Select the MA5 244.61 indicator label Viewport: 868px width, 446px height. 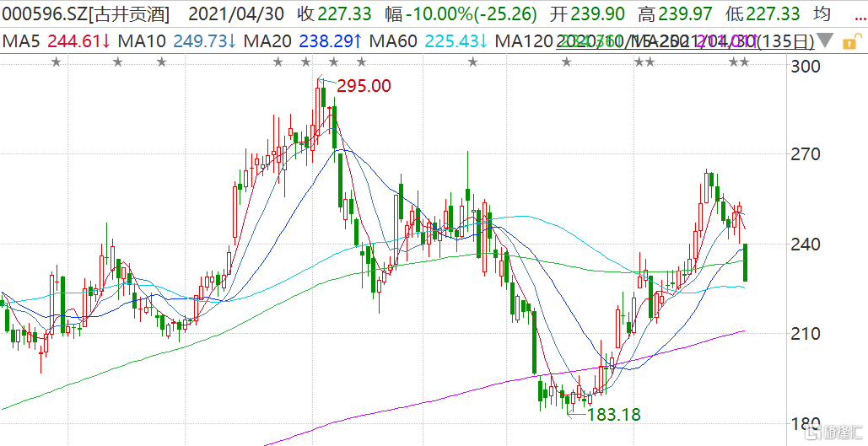pos(56,41)
